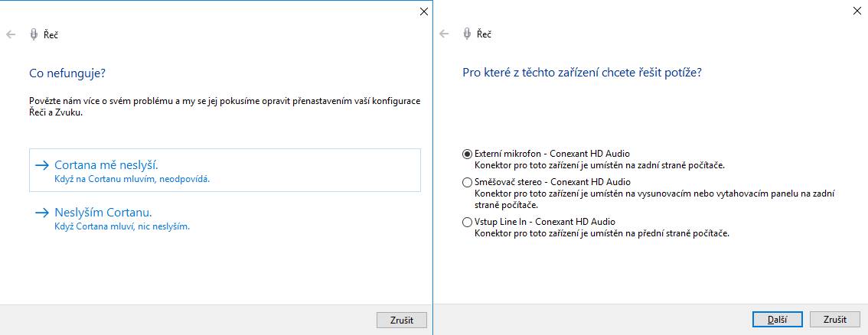868x335 pixels.
Task: Select Směšovač stereo radio button
Action: pyautogui.click(x=467, y=182)
